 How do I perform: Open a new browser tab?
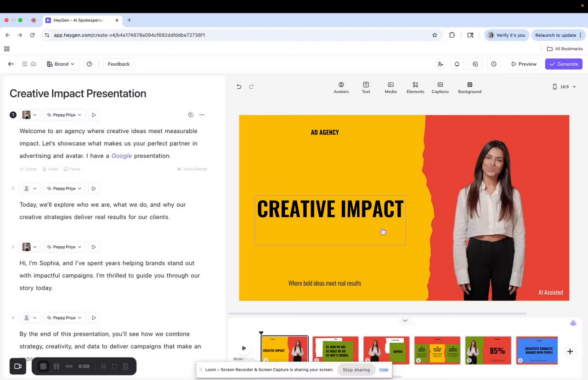click(129, 20)
